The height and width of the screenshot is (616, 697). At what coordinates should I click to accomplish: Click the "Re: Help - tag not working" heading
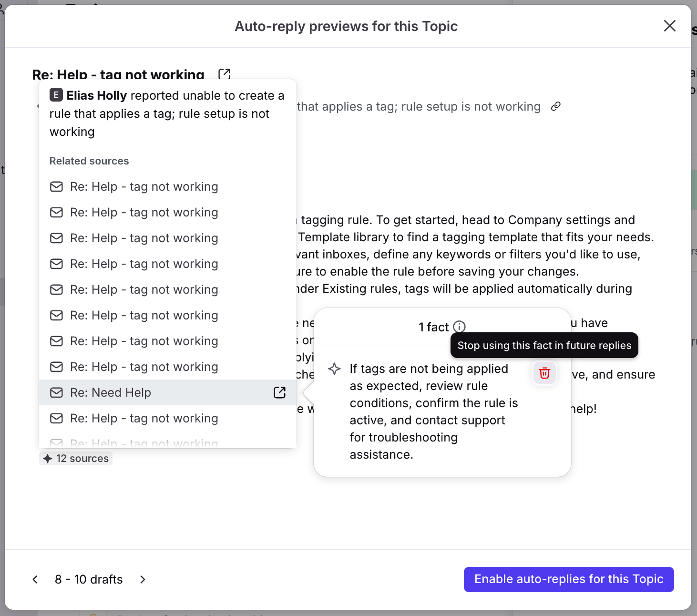coord(118,74)
